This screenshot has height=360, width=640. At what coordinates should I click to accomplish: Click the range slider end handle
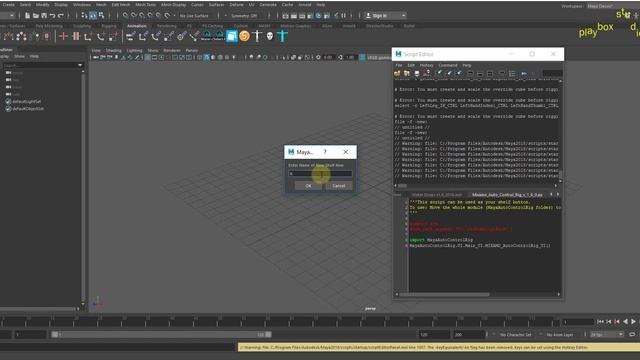(268, 335)
